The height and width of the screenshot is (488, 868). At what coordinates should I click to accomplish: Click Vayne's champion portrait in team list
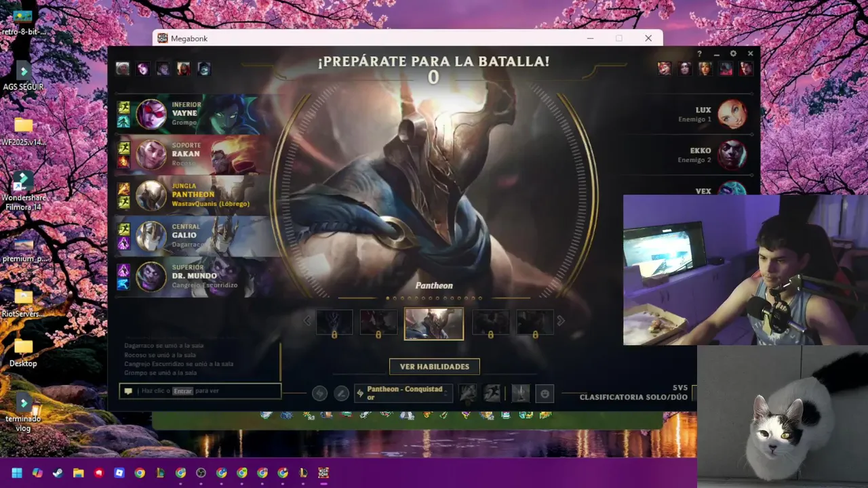point(151,114)
